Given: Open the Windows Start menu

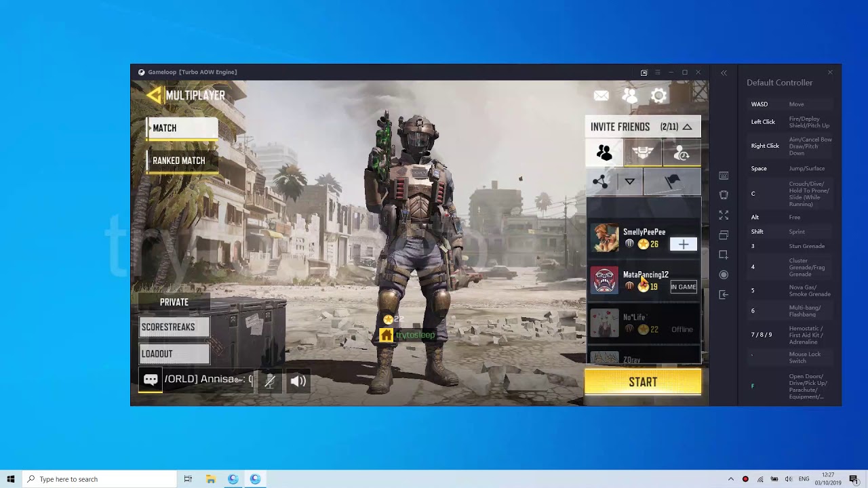Looking at the screenshot, I should (x=10, y=479).
